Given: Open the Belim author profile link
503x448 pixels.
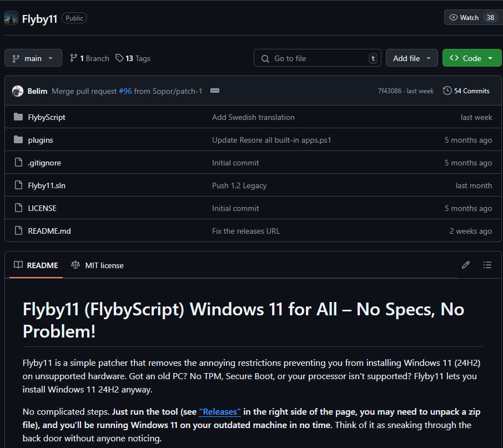Looking at the screenshot, I should pos(37,92).
